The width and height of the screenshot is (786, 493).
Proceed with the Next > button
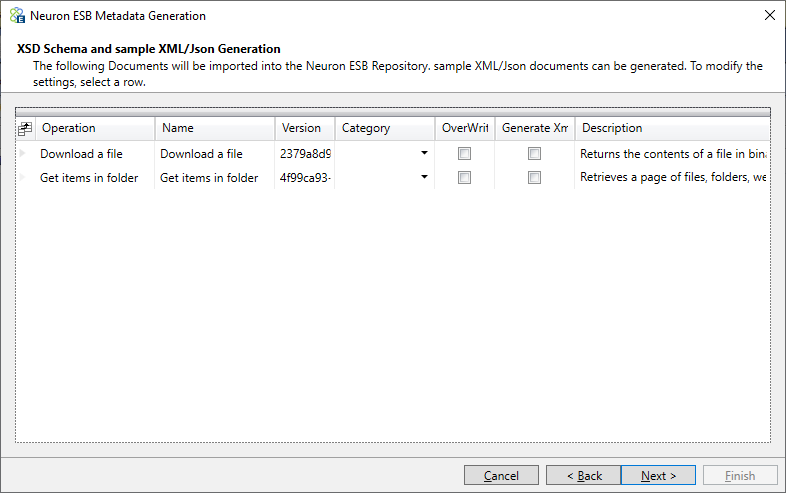(658, 475)
